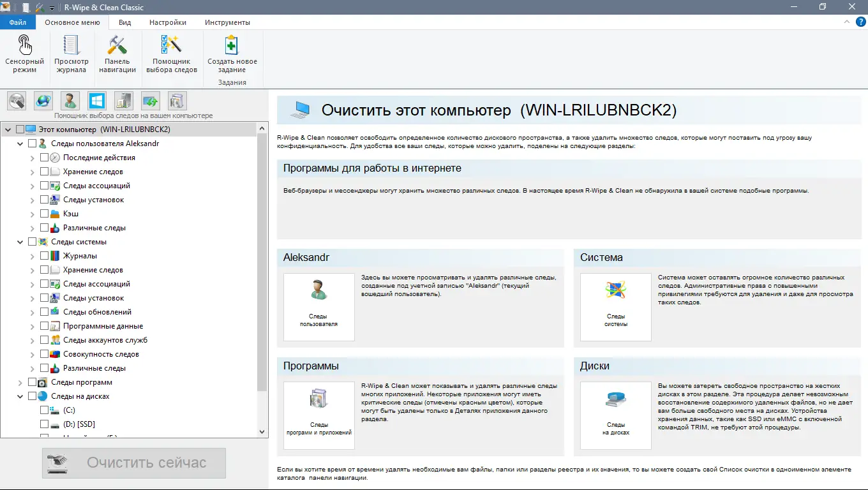
Task: Click Создать новое задание in the ribbon
Action: (x=230, y=54)
